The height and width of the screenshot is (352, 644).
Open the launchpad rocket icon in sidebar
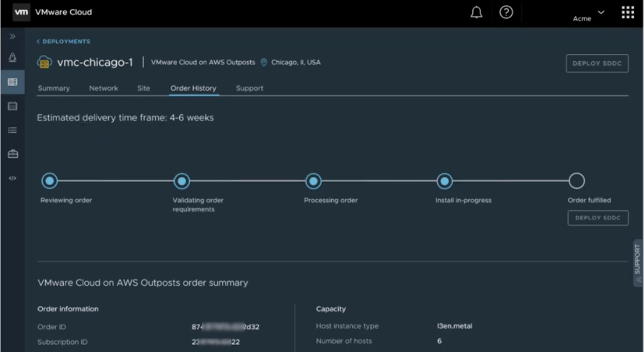[12, 58]
